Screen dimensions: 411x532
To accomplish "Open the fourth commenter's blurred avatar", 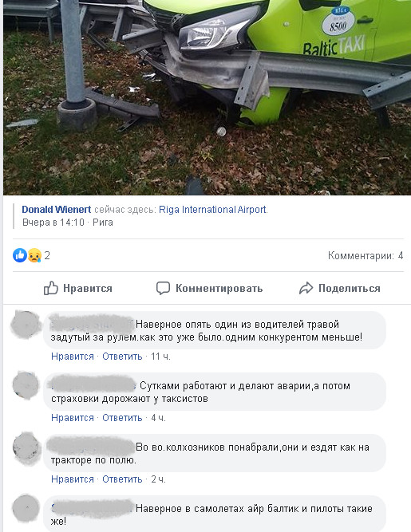I will pyautogui.click(x=26, y=509).
